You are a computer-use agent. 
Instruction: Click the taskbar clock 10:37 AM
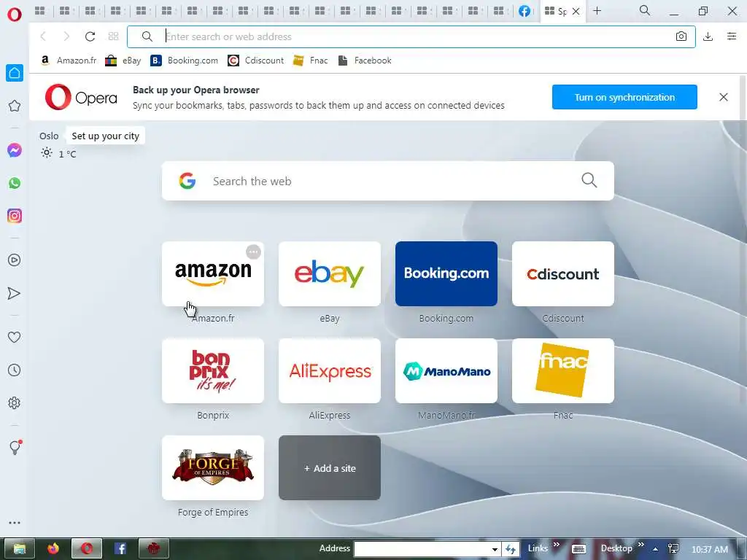tap(709, 550)
